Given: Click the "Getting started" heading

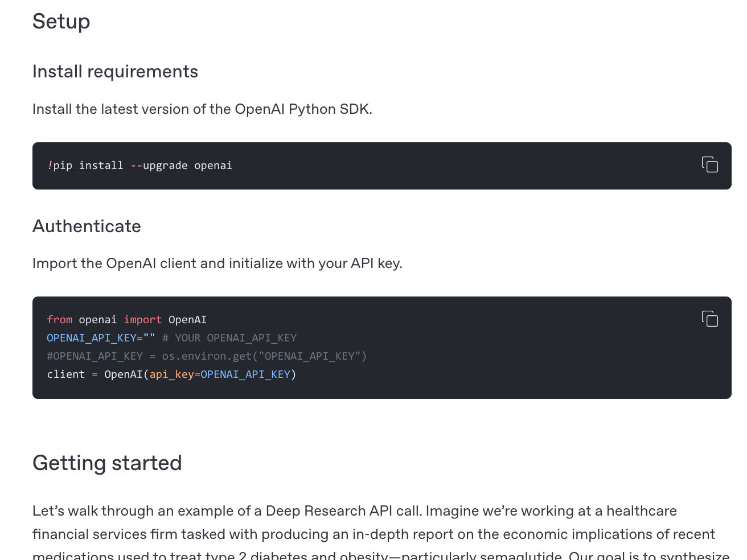Looking at the screenshot, I should click(x=107, y=463).
